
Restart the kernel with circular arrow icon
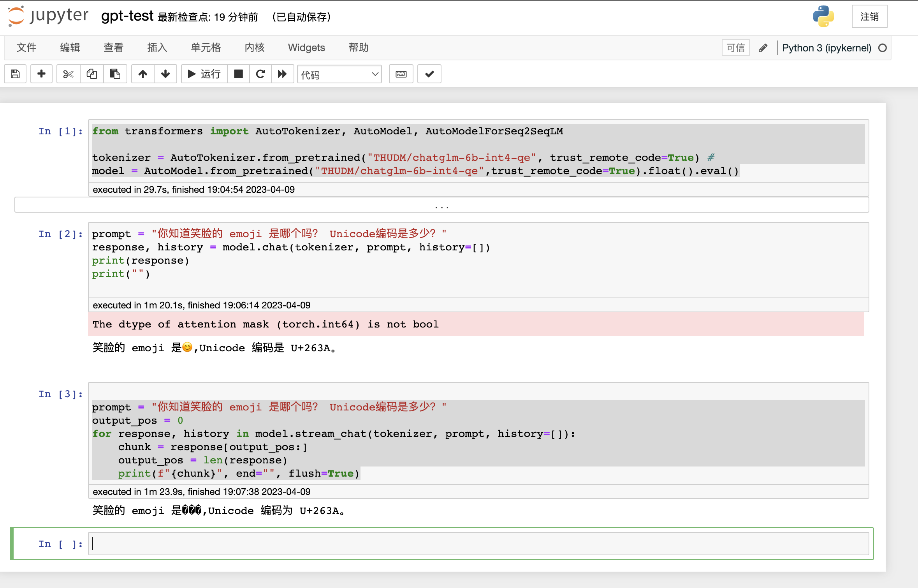tap(260, 74)
